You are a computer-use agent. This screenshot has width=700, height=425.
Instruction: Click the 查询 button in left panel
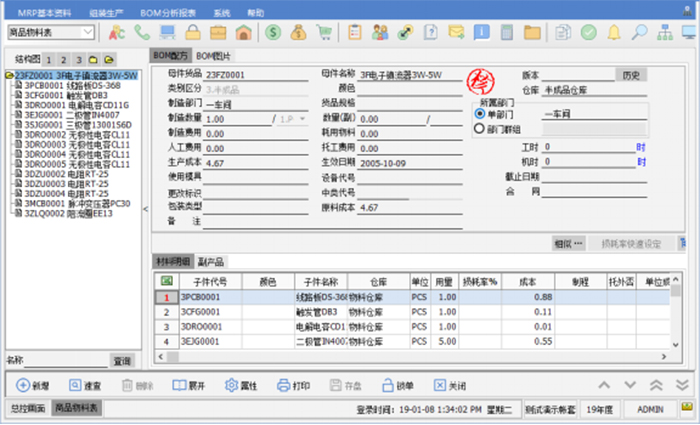point(122,360)
